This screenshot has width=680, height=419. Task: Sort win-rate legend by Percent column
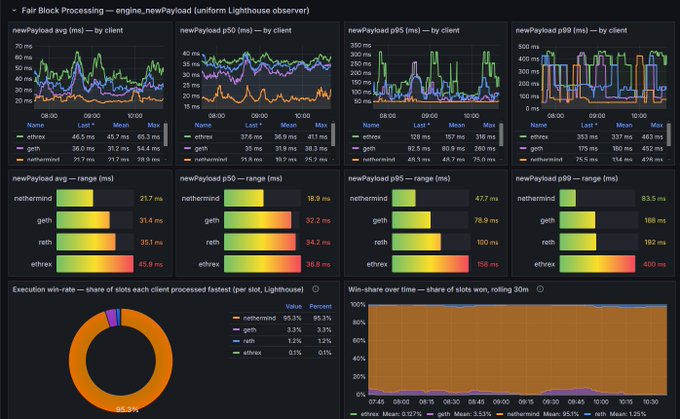coord(320,306)
